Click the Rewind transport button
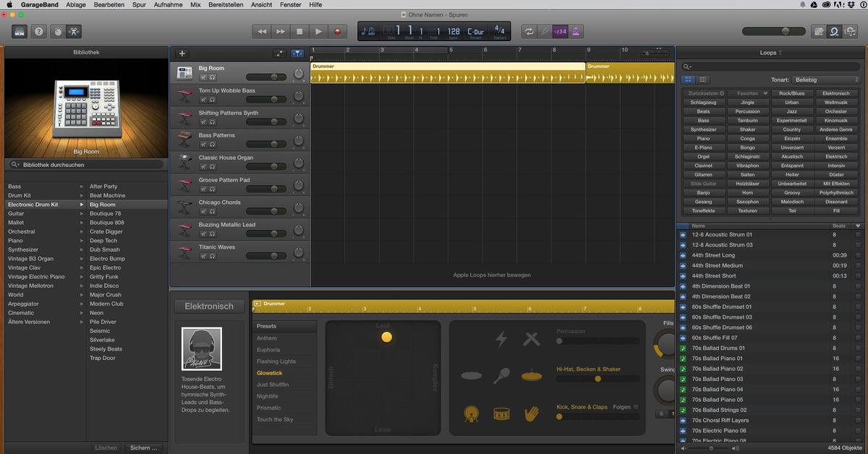The image size is (868, 454). 261,32
